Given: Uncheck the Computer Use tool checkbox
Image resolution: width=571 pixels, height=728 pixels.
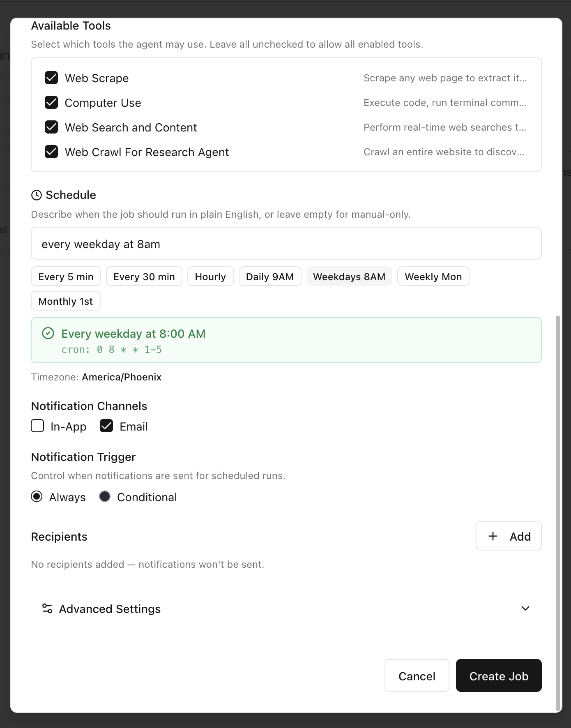Looking at the screenshot, I should click(x=51, y=102).
